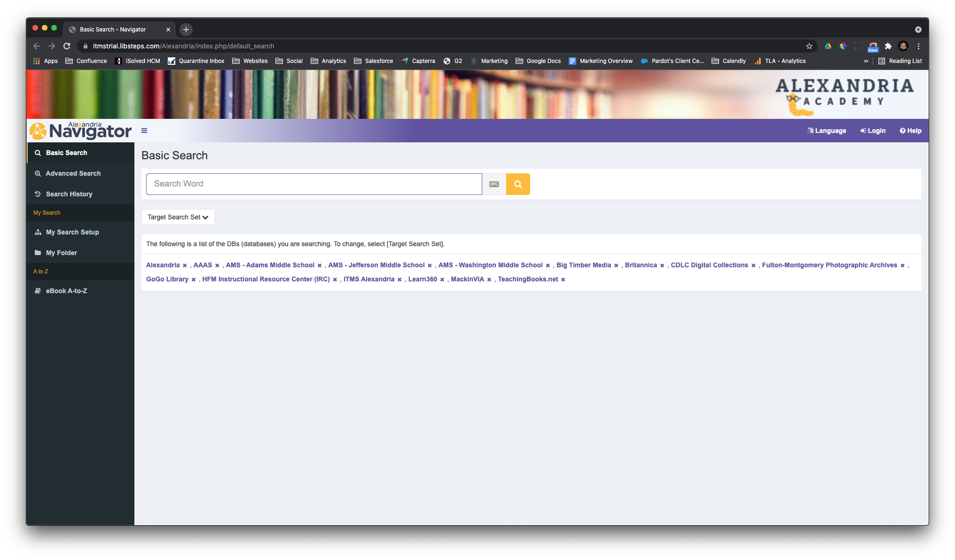Viewport: 955px width, 560px height.
Task: Show hidden bookmarks via the chevron
Action: click(866, 61)
